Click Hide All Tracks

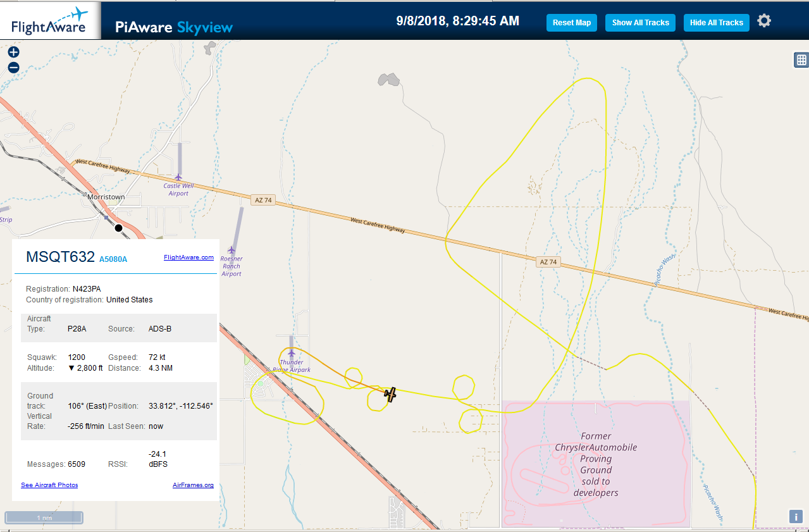click(717, 23)
